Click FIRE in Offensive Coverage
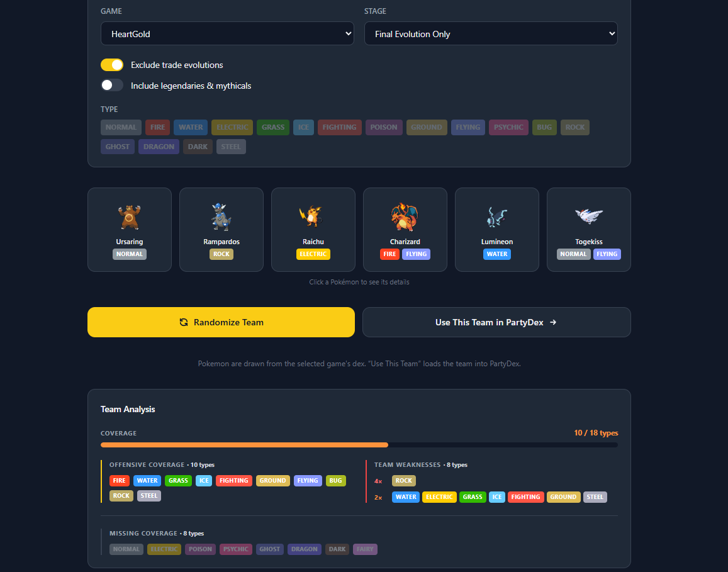 tap(120, 481)
